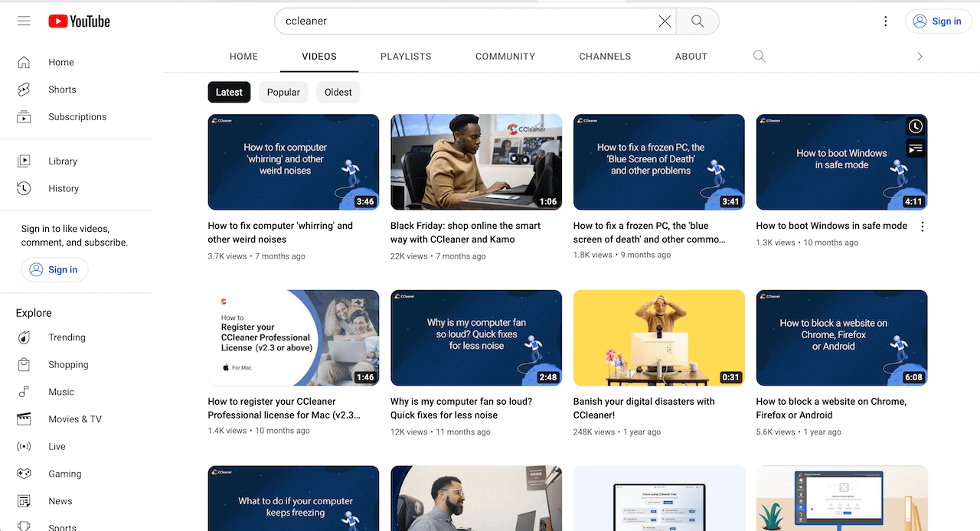Open the hamburger guide menu

24,21
